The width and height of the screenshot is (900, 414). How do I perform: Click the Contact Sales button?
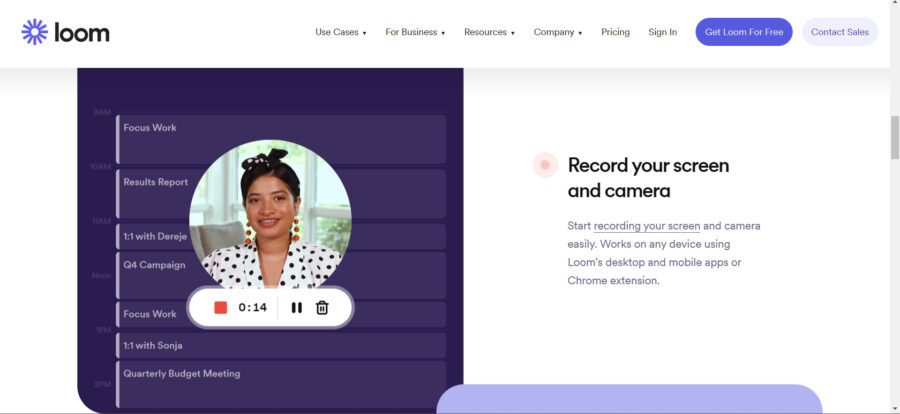coord(840,32)
